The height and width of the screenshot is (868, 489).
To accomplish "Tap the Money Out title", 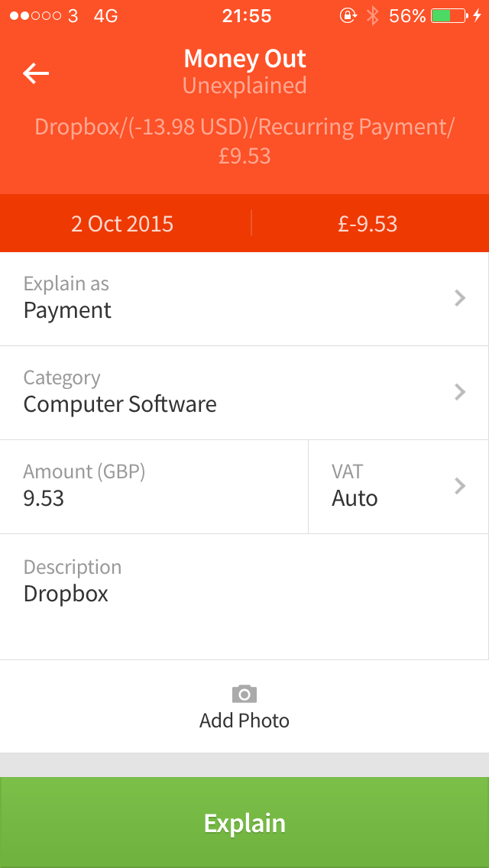I will (244, 59).
